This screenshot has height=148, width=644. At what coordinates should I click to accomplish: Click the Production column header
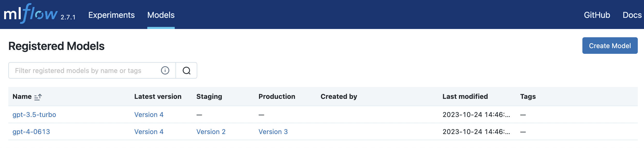click(277, 97)
